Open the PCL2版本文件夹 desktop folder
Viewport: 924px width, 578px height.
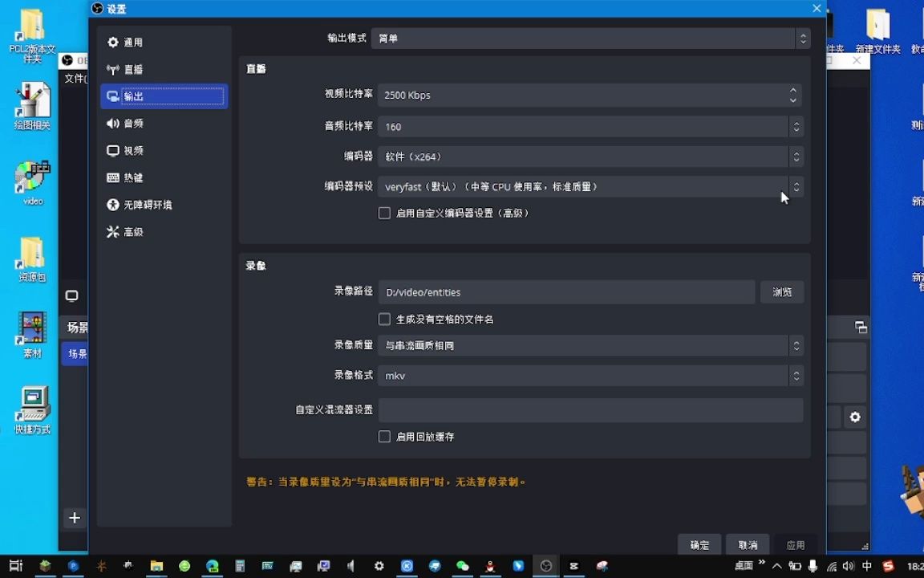coord(32,35)
